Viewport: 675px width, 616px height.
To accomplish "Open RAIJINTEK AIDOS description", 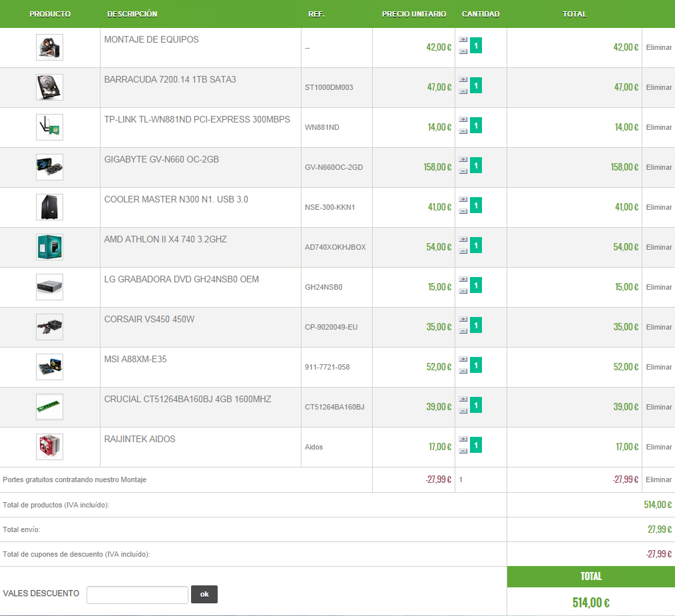I will tap(140, 440).
